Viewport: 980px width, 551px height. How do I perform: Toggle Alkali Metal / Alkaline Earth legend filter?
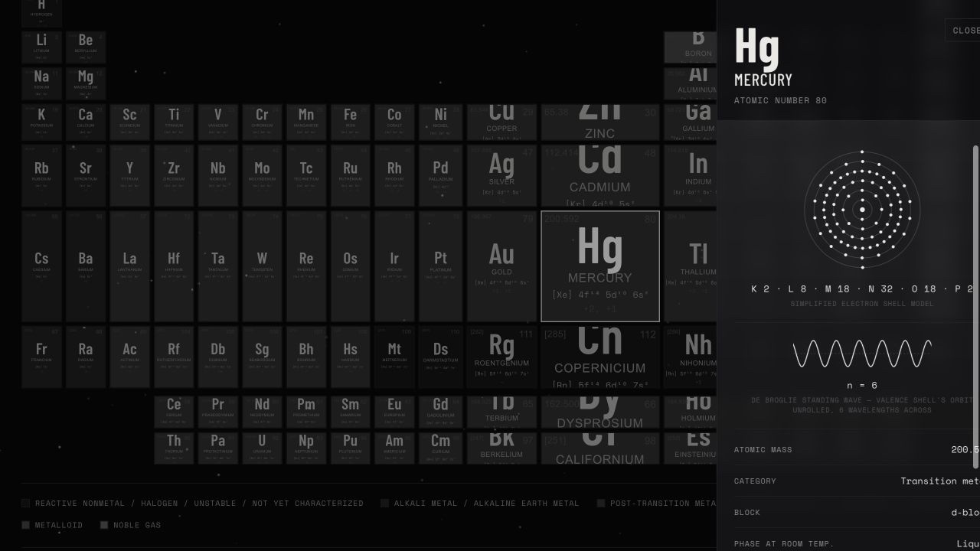pyautogui.click(x=480, y=504)
